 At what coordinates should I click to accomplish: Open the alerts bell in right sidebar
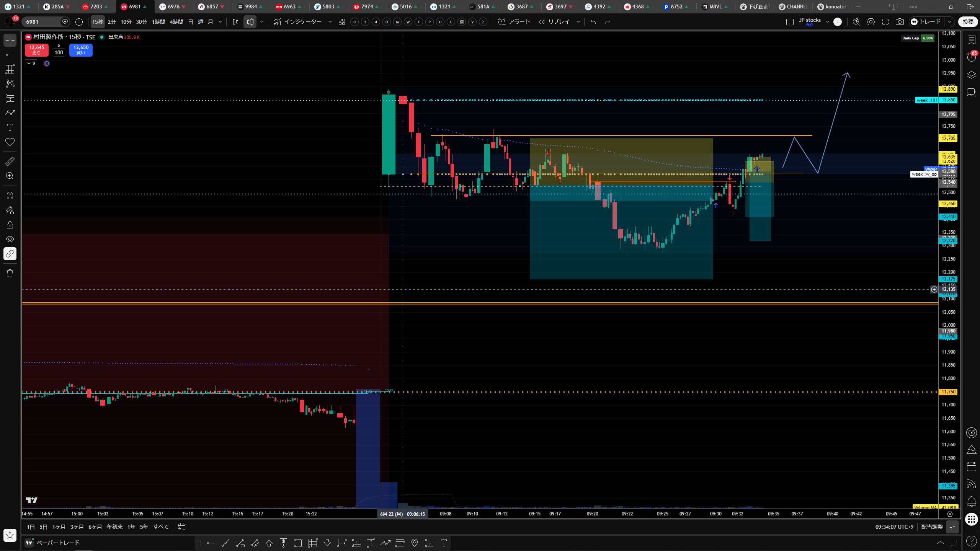971,501
